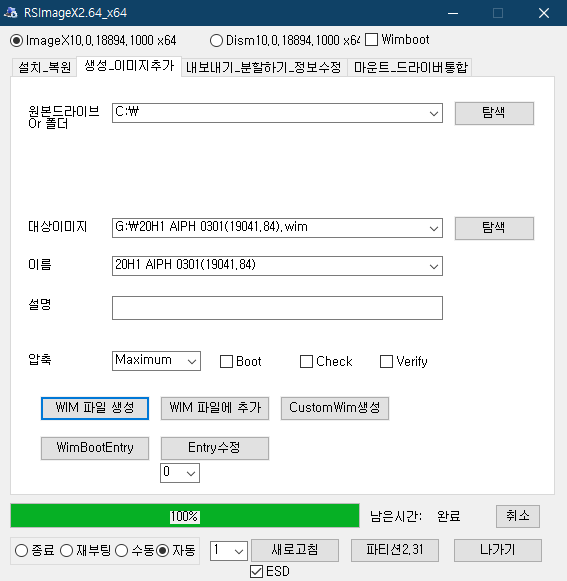Switch to the 생성_이미지추가 tab
567x581 pixels.
click(129, 66)
